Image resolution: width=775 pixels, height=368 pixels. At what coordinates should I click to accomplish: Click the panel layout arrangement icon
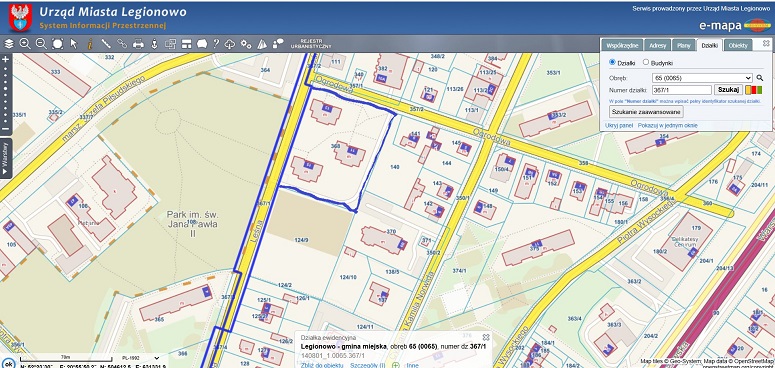pyautogui.click(x=186, y=43)
